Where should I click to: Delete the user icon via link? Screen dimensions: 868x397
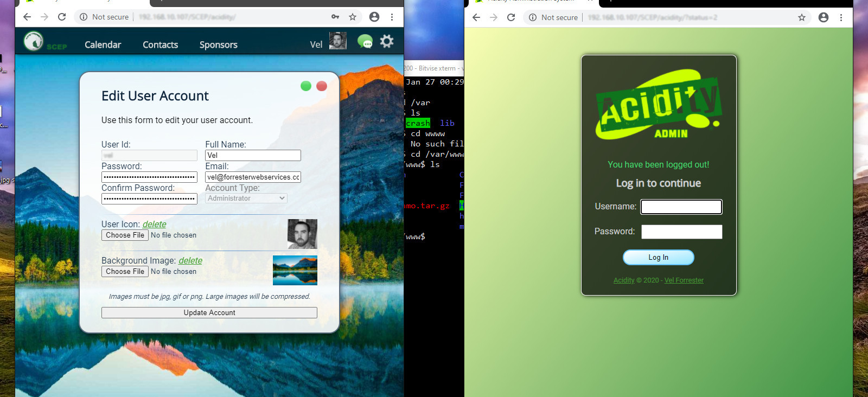click(154, 224)
